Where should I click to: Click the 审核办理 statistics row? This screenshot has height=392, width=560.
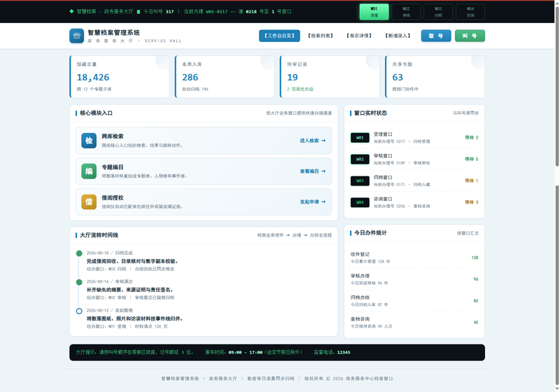tap(414, 279)
